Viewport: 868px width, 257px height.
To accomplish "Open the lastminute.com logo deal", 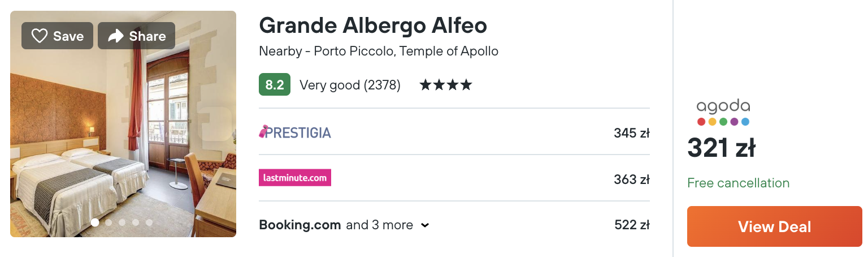I will click(295, 178).
